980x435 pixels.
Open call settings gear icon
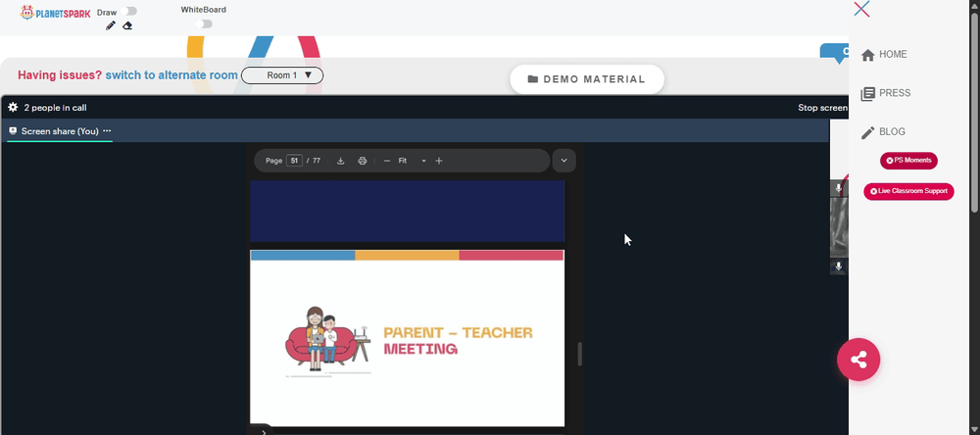(x=13, y=108)
